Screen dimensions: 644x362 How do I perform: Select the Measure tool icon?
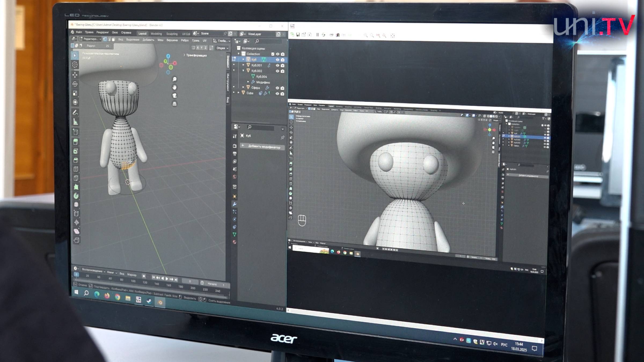click(x=76, y=122)
